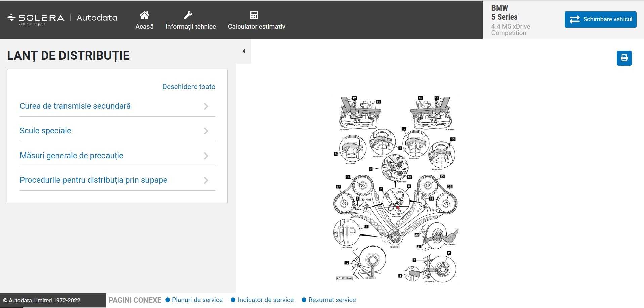
Task: Click the blue dot beside Planuri de service
Action: point(168,300)
